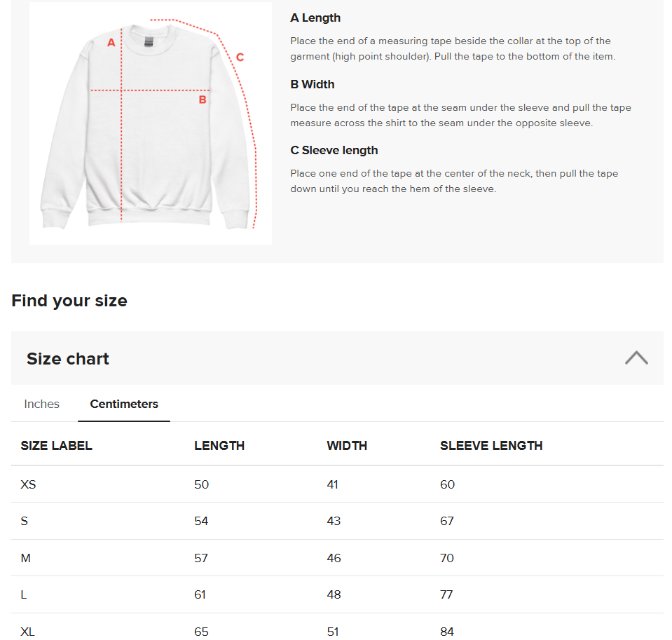
Task: Click the 'LENGTH' column header
Action: coord(219,445)
